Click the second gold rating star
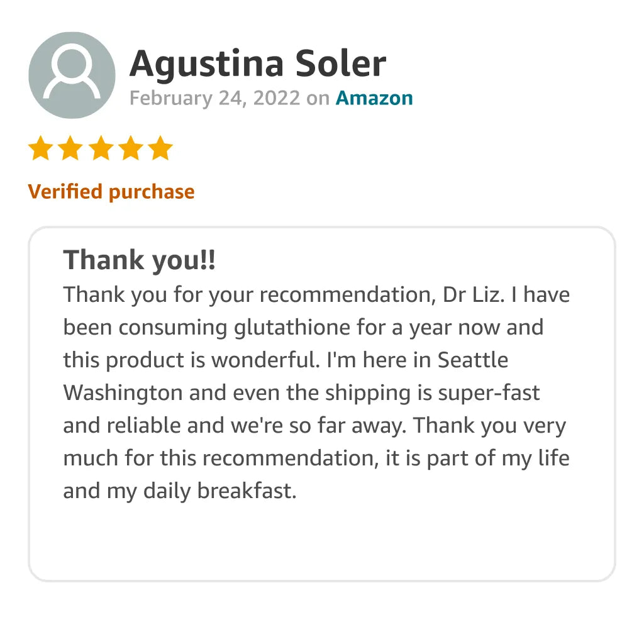The height and width of the screenshot is (644, 644). coord(70,149)
